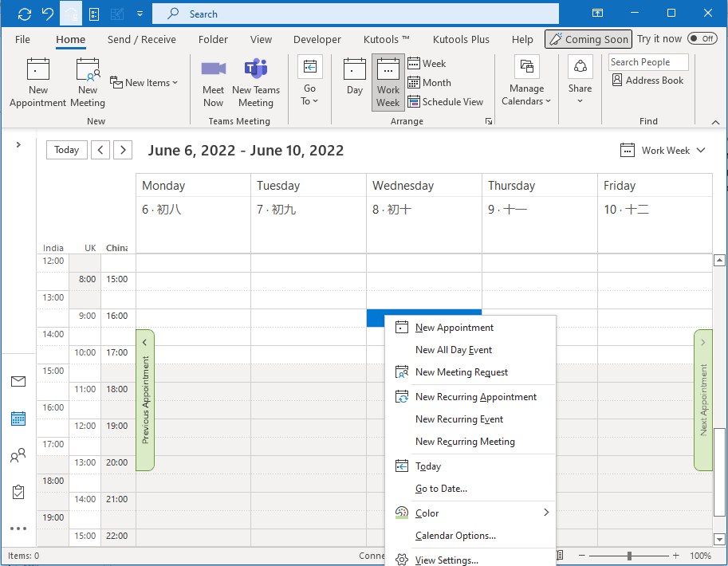728x566 pixels.
Task: Toggle the Try it now switch
Action: coord(702,39)
